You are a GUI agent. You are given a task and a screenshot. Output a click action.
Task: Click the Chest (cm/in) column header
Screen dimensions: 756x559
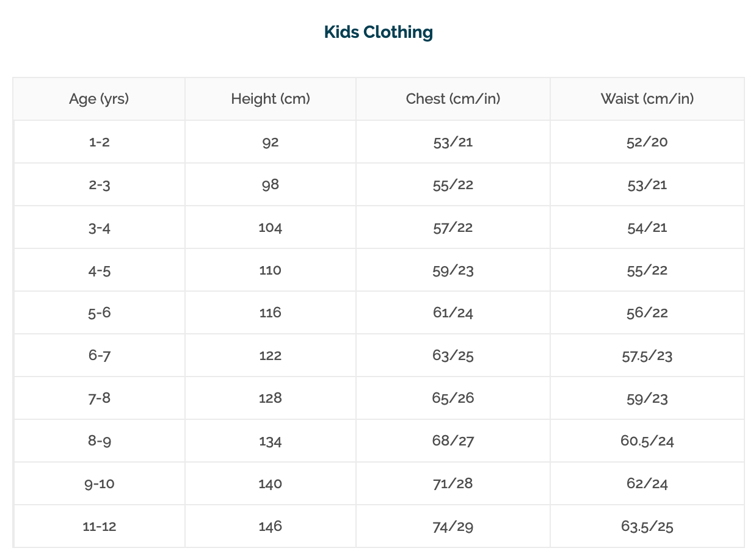[x=453, y=99]
